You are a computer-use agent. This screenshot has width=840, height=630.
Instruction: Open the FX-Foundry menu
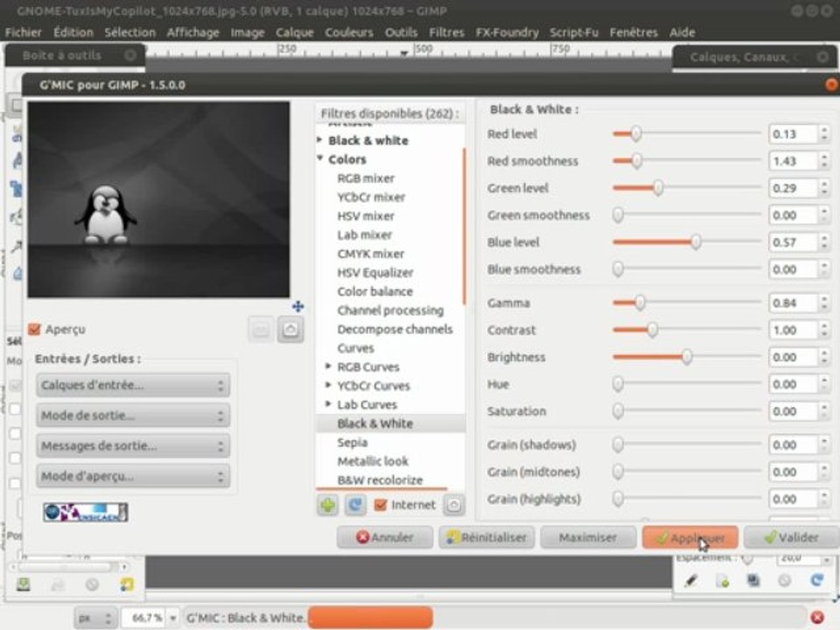(x=507, y=32)
